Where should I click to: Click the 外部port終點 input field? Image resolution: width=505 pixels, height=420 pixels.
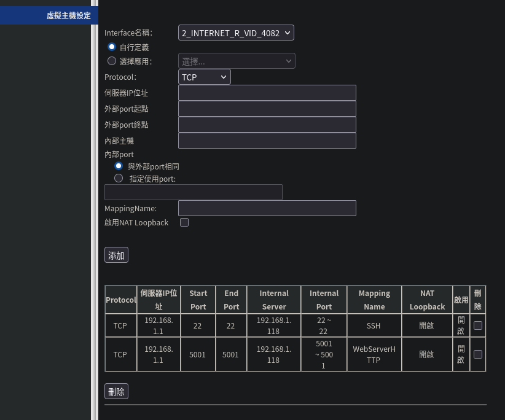(x=267, y=125)
